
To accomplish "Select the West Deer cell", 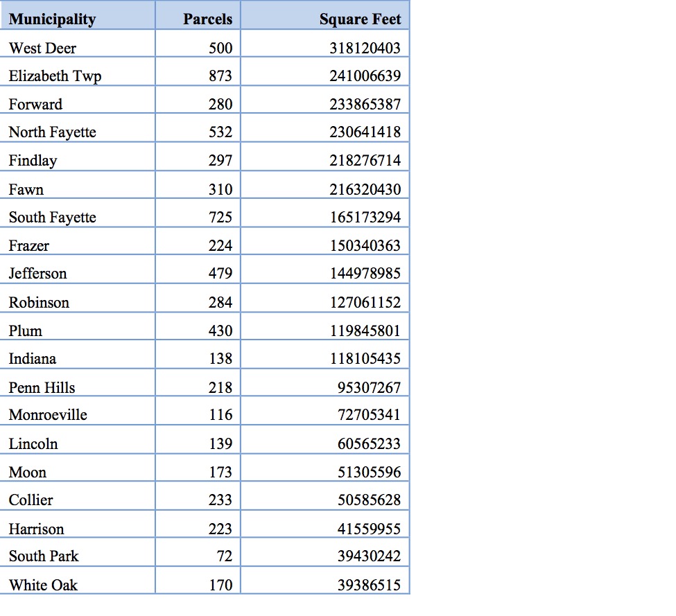I will point(42,48).
